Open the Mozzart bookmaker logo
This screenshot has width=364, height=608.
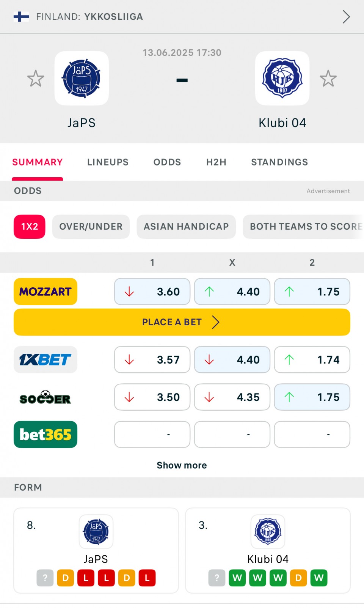45,291
